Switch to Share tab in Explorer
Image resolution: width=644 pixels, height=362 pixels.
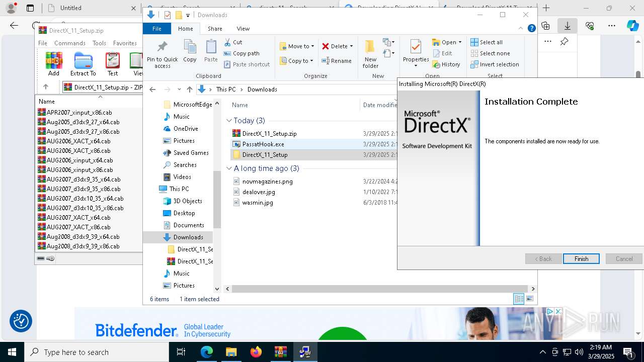point(215,29)
